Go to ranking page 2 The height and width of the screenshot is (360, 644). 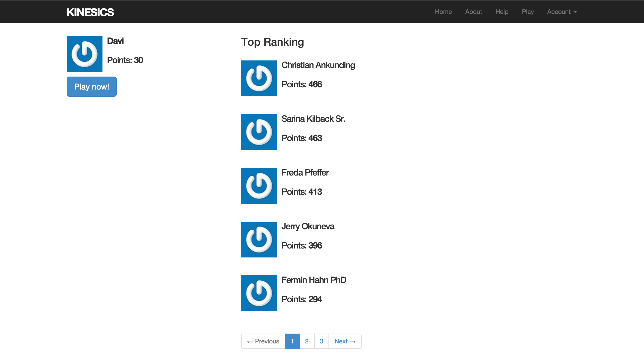307,341
